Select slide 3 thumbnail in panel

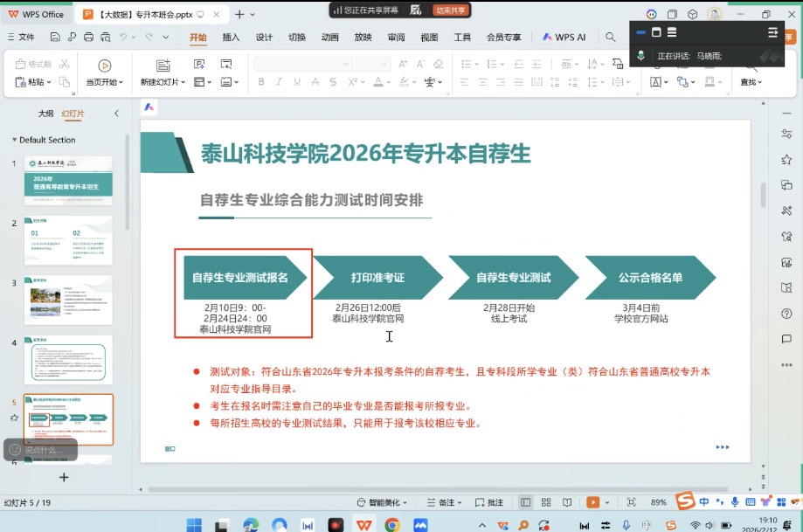tap(68, 300)
